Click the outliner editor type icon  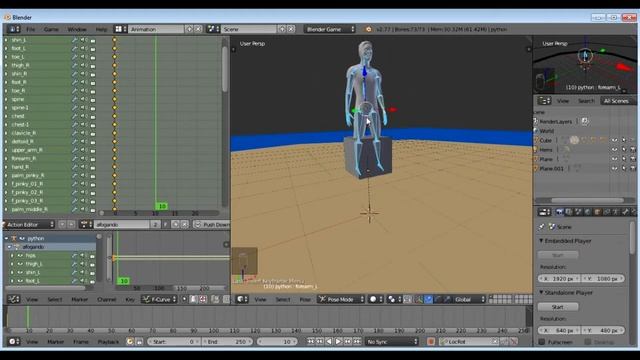(x=544, y=101)
